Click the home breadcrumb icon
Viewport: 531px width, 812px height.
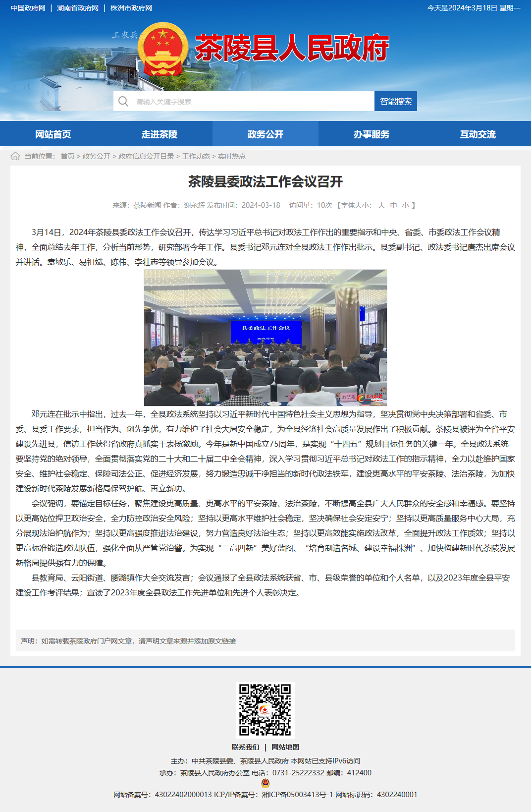tap(15, 156)
